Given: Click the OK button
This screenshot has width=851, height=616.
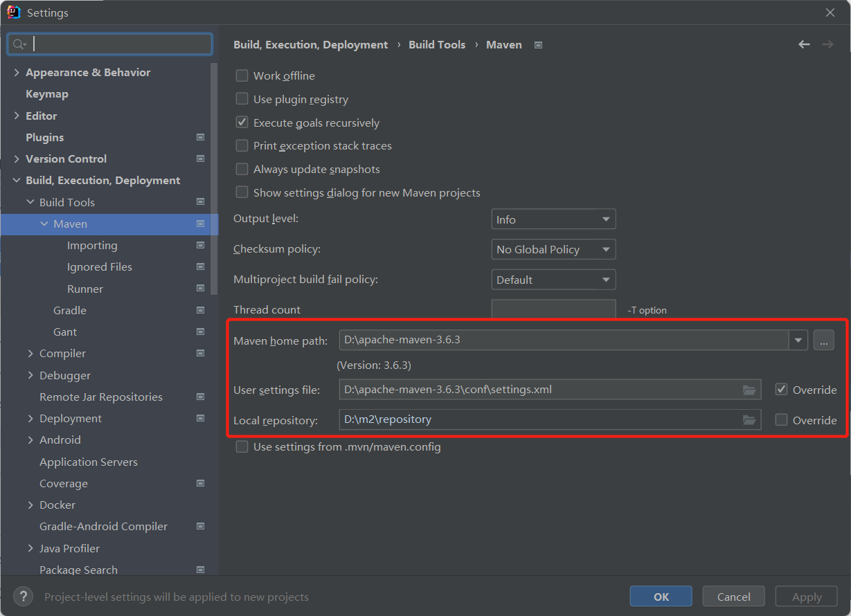Looking at the screenshot, I should coord(661,597).
